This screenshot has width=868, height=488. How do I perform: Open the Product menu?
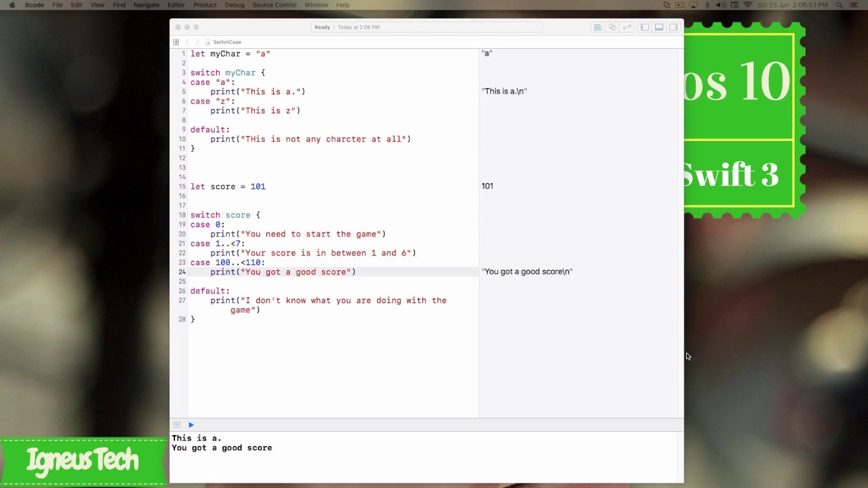coord(205,5)
